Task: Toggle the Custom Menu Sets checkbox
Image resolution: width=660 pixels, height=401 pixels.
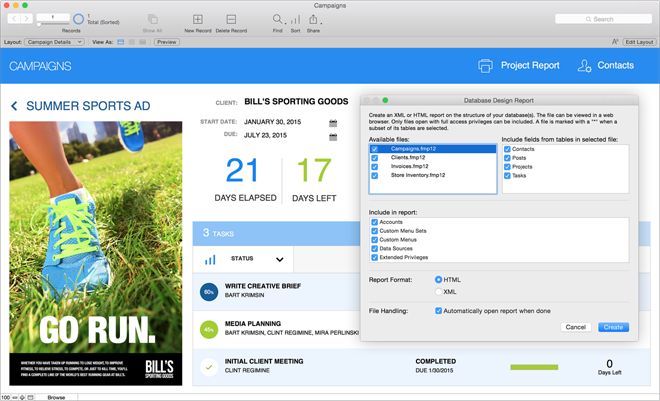Action: [374, 231]
